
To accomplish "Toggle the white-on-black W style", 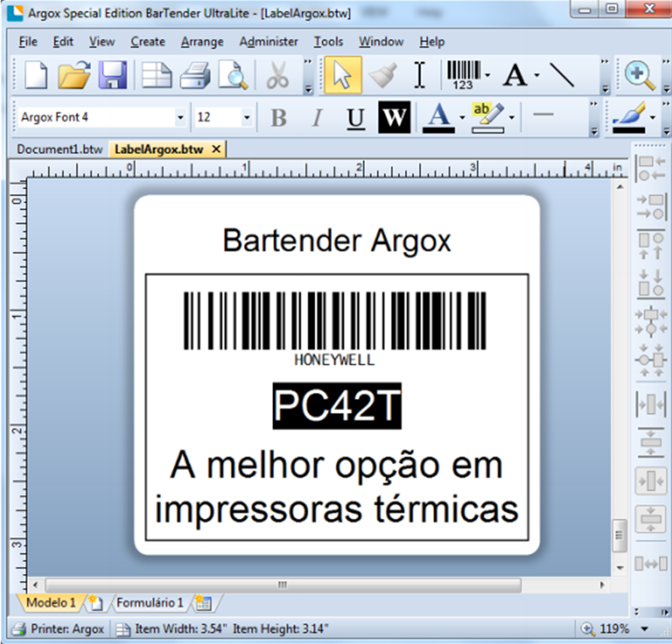I will click(394, 117).
